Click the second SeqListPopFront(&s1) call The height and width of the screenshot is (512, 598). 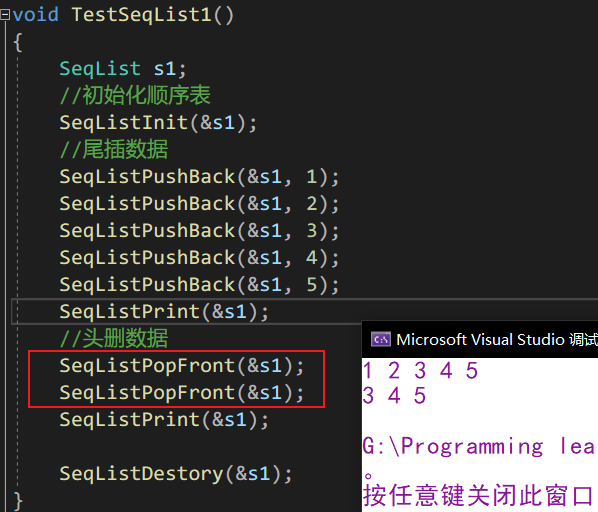(182, 393)
